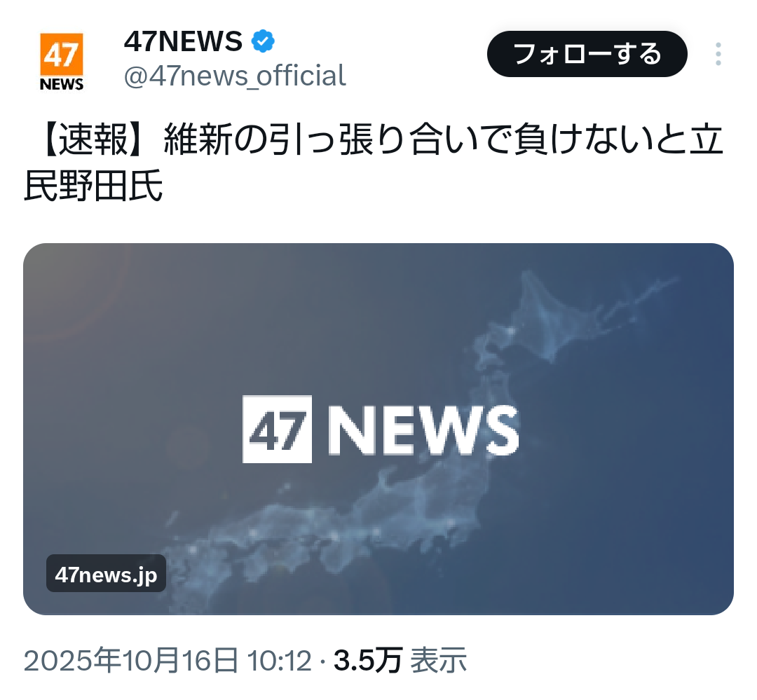Open the 47NEWS display name profile link
The height and width of the screenshot is (700, 757).
point(184,41)
